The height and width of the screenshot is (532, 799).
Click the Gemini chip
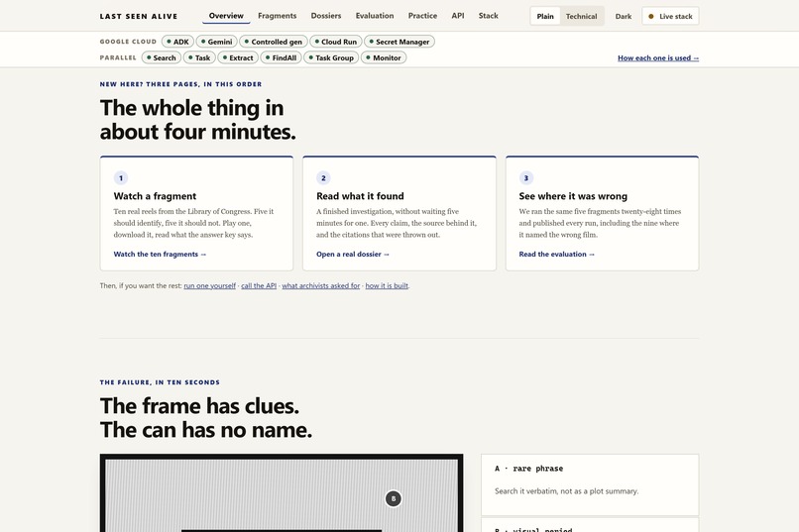click(x=216, y=42)
